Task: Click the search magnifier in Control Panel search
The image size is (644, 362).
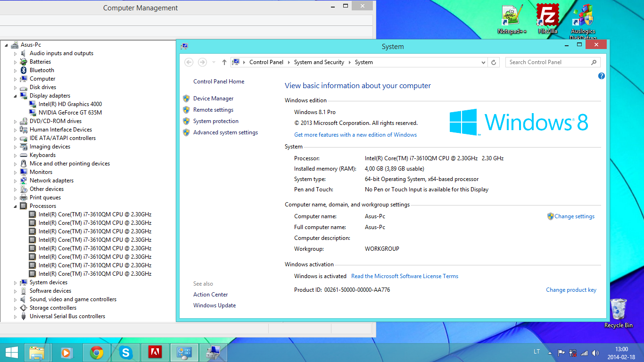Action: (x=594, y=62)
